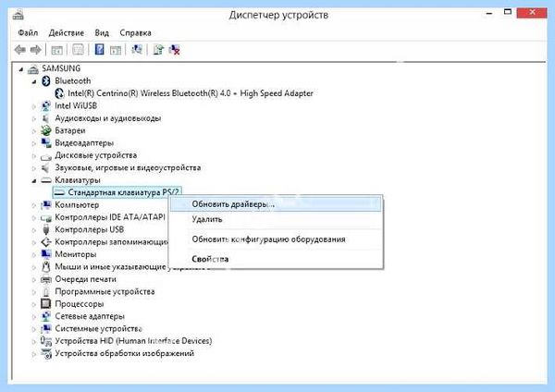Select the Дисковые устройства row label

(x=95, y=155)
